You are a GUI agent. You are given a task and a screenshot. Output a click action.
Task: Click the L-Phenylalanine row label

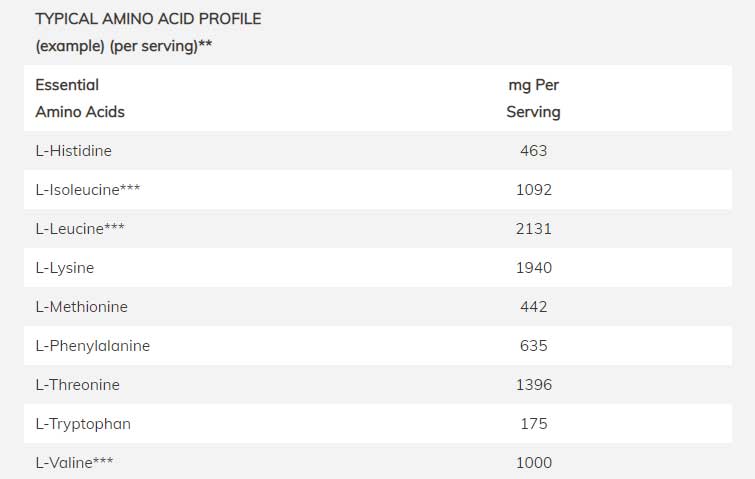(92, 346)
